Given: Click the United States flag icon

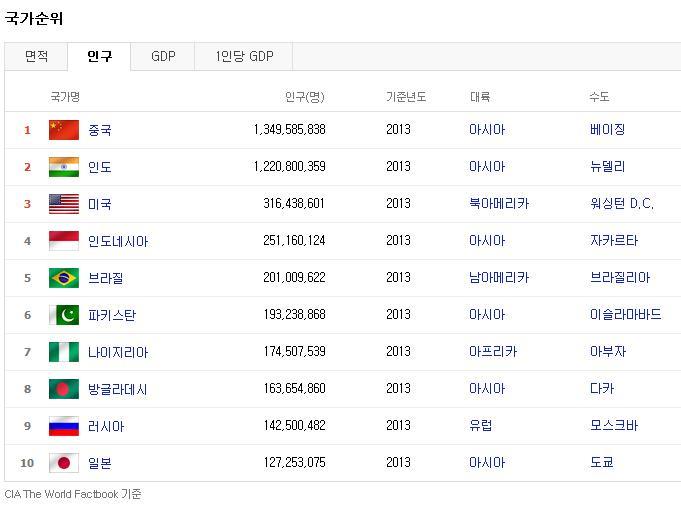Looking at the screenshot, I should click(x=64, y=204).
